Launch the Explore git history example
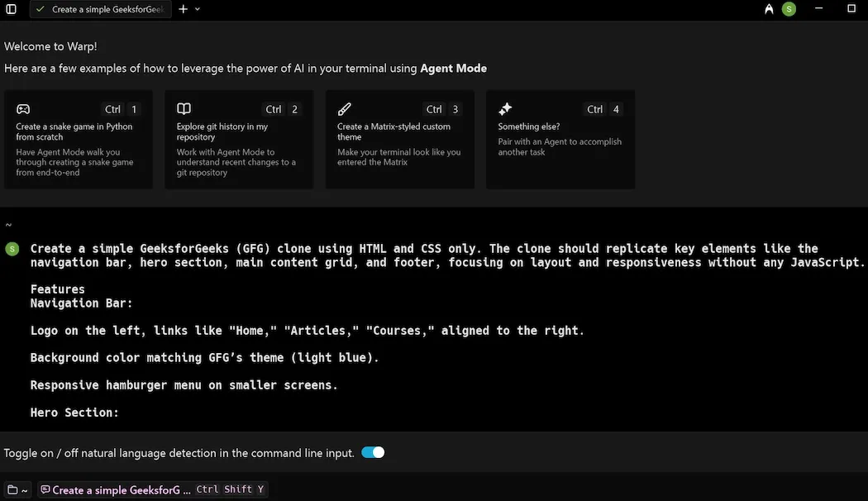868x501 pixels. 239,139
